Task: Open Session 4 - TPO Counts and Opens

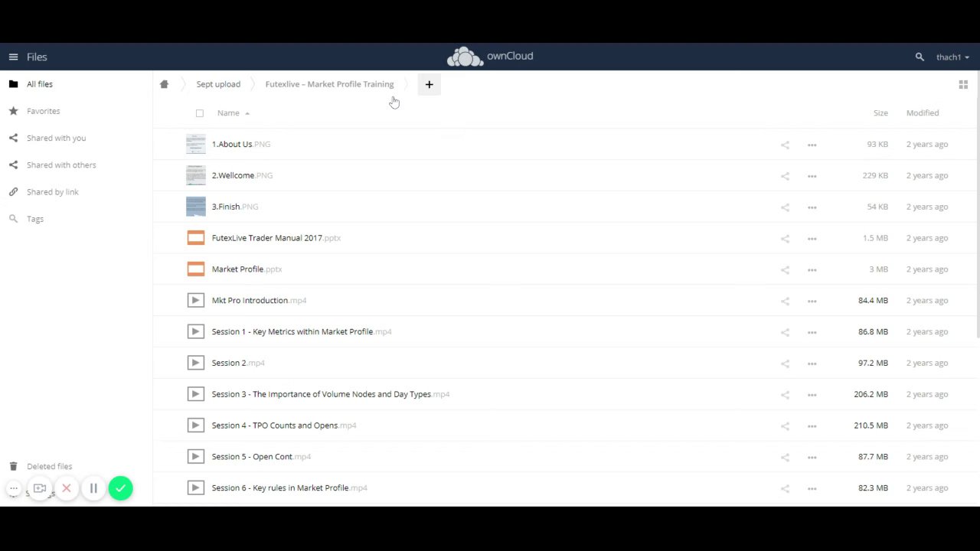Action: [284, 425]
